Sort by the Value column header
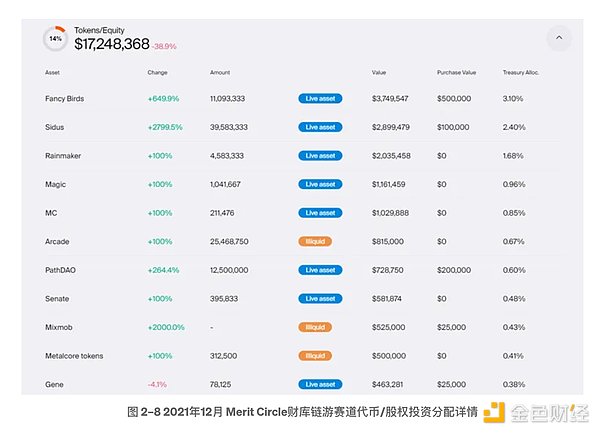 [379, 73]
